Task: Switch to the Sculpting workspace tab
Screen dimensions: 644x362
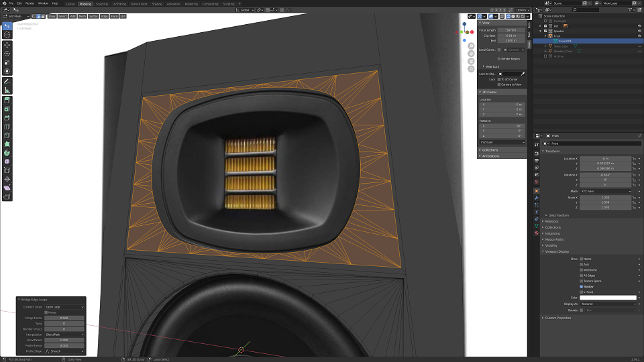Action: click(102, 4)
